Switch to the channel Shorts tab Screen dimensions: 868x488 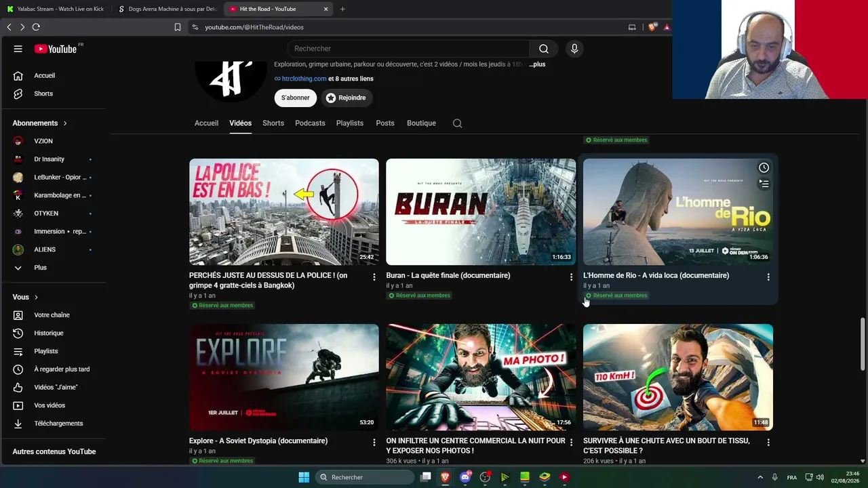click(x=273, y=123)
